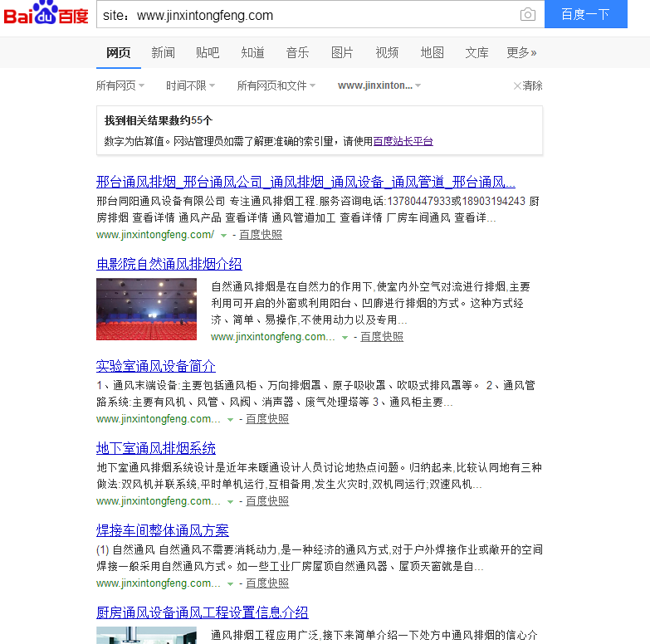Click the 清除 clear filters button

click(x=528, y=85)
